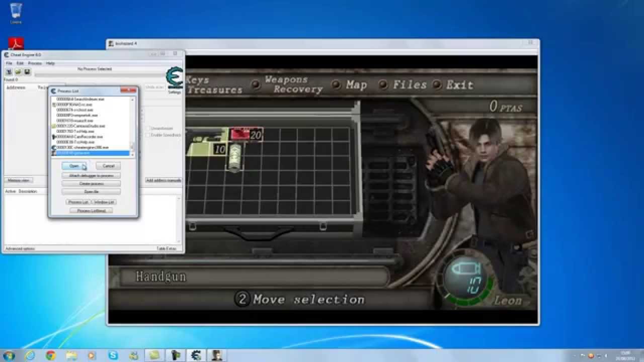644x362 pixels.
Task: Click Advanced options in status bar
Action: 20,248
